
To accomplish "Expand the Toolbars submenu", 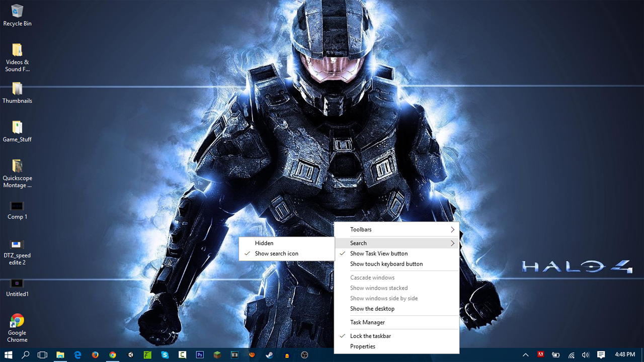I will 396,229.
